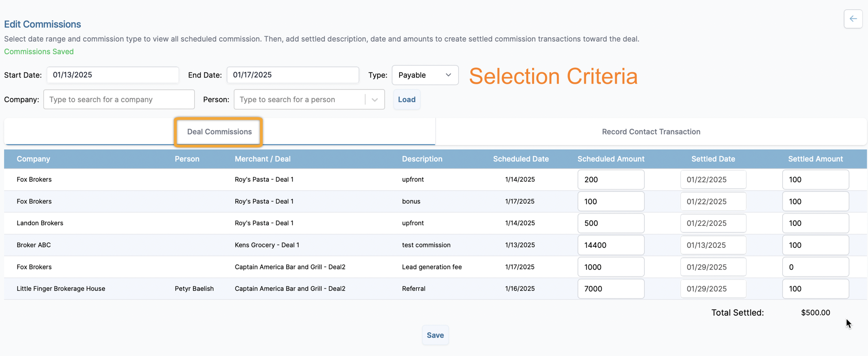This screenshot has height=356, width=868.
Task: Edit settled amount for Broker ABC row
Action: [x=816, y=245]
